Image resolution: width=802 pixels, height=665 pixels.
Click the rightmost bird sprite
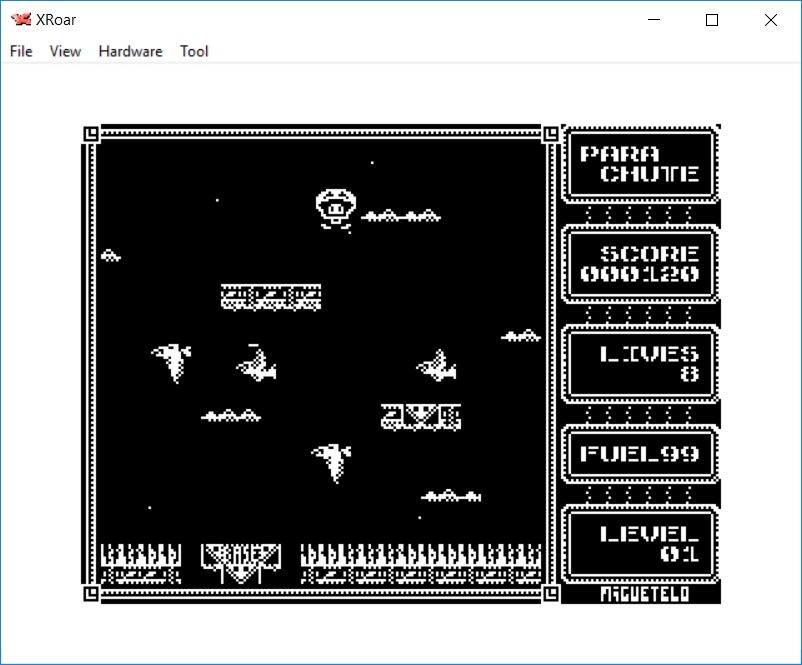click(436, 366)
